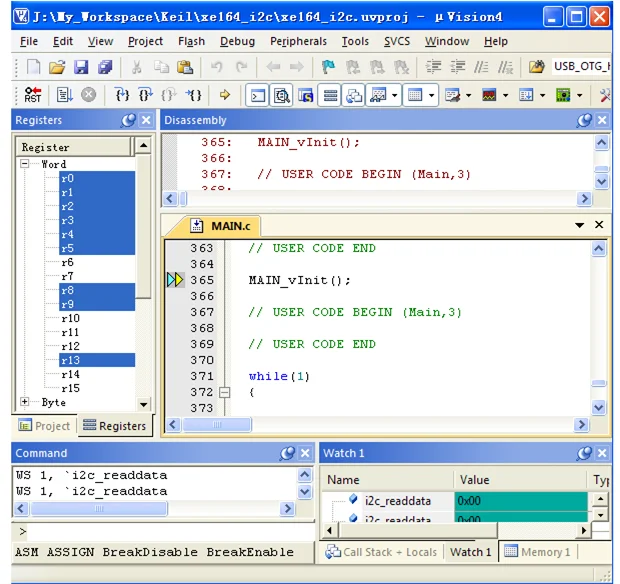Viewport: 620px width, 584px height.
Task: Toggle the Symbols window button
Action: (306, 95)
